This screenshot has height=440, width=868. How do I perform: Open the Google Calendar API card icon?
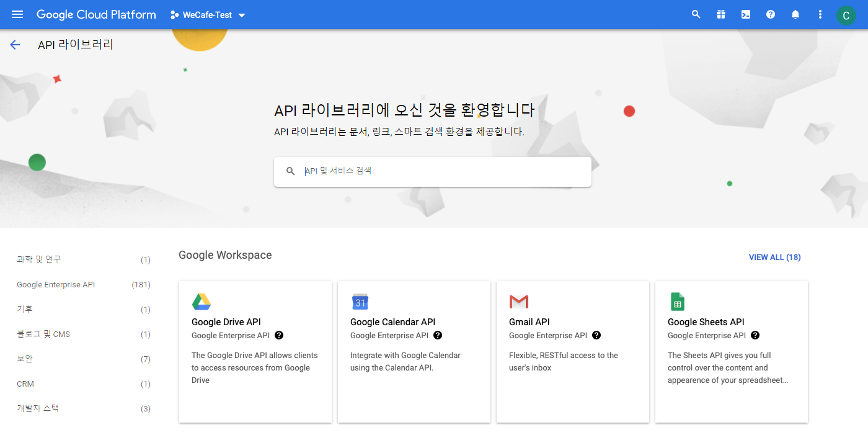pyautogui.click(x=360, y=302)
